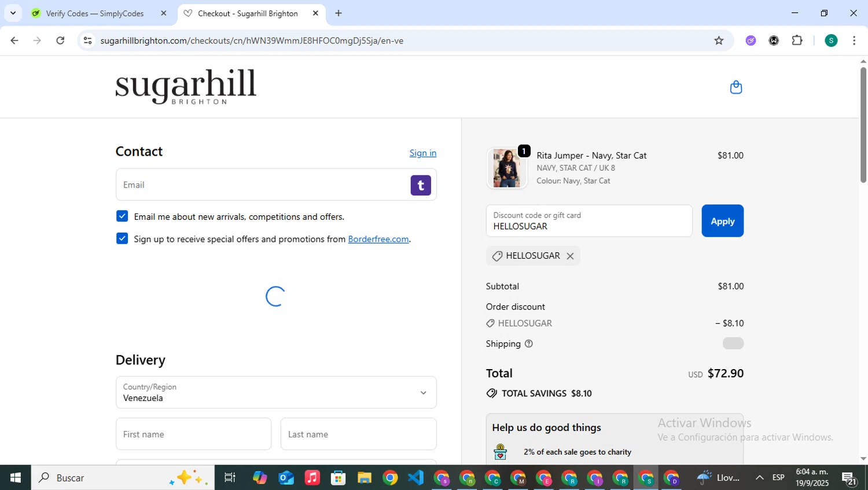This screenshot has width=868, height=490.
Task: Open the Borderfree.com link
Action: point(378,239)
